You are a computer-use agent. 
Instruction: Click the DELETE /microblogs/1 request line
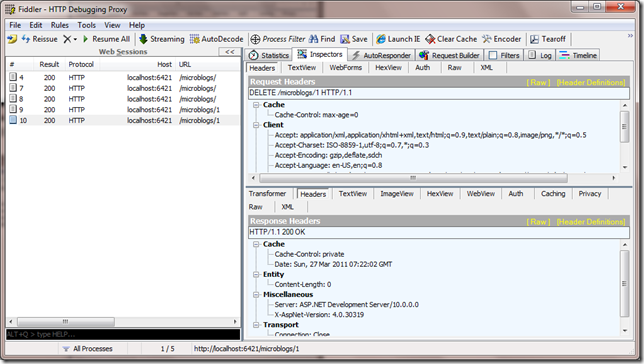[439, 93]
